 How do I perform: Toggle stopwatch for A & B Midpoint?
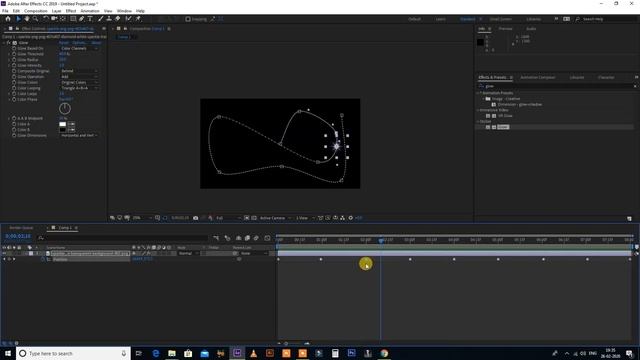click(14, 118)
